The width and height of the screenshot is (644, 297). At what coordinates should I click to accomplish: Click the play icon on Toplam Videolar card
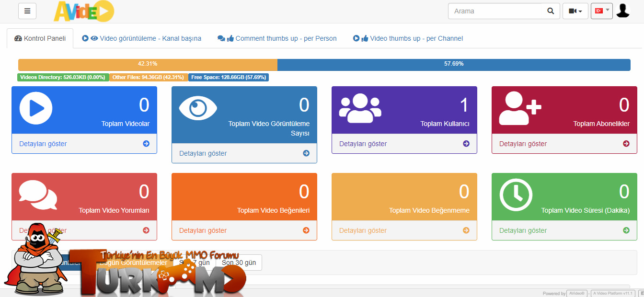click(x=36, y=109)
